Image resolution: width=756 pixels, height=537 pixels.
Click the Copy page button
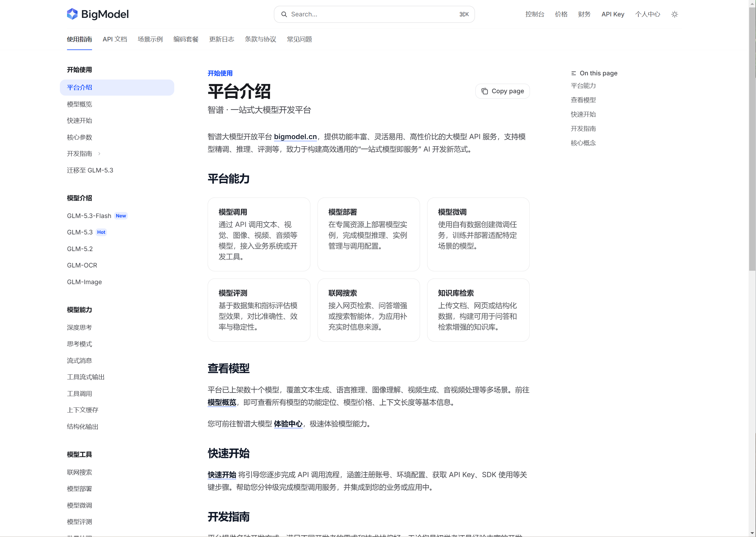coord(502,91)
